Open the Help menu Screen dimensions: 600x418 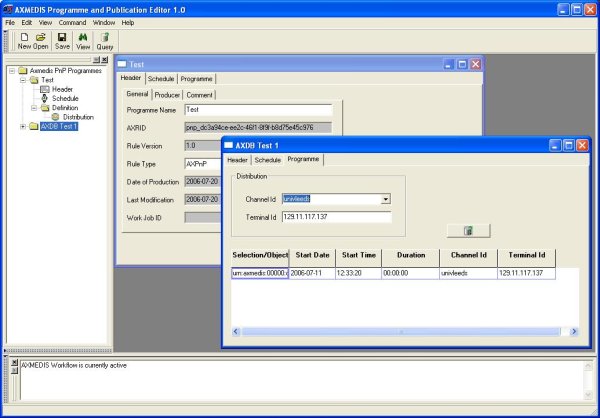point(128,23)
